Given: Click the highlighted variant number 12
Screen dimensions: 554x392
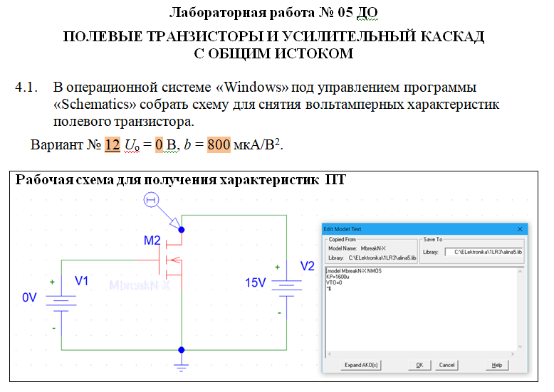Looking at the screenshot, I should coord(113,145).
